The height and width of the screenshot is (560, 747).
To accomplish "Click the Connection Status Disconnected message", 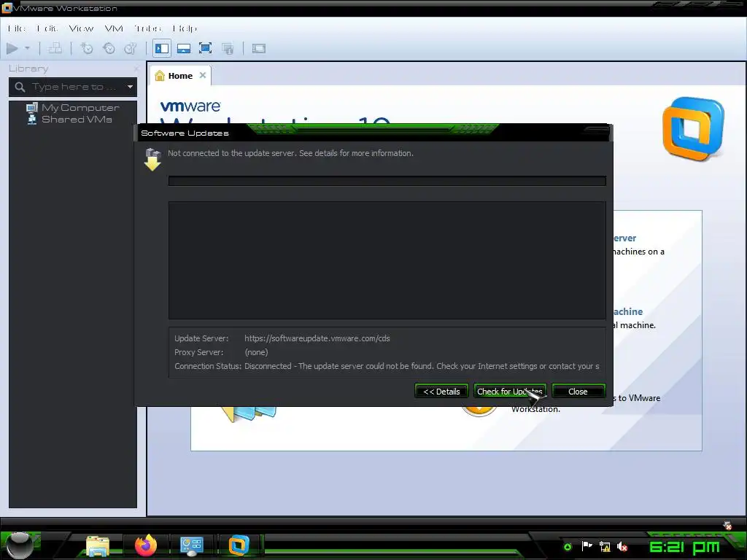I will click(422, 366).
